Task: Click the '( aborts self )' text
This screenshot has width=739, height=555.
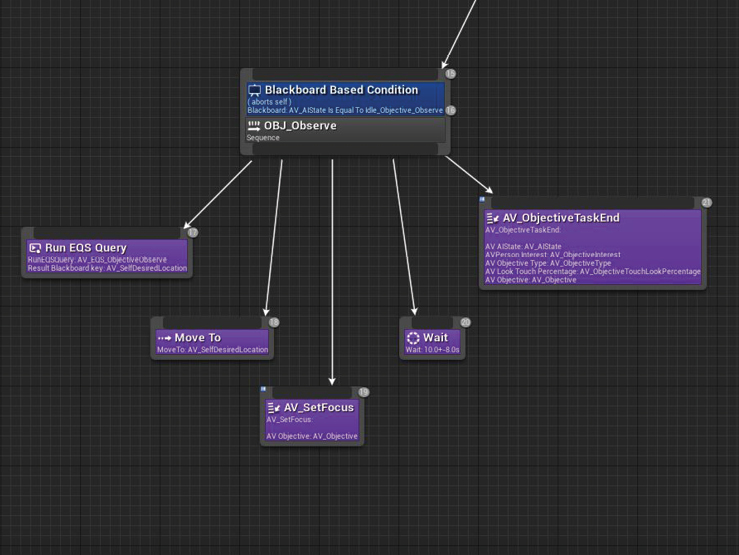Action: coord(270,102)
